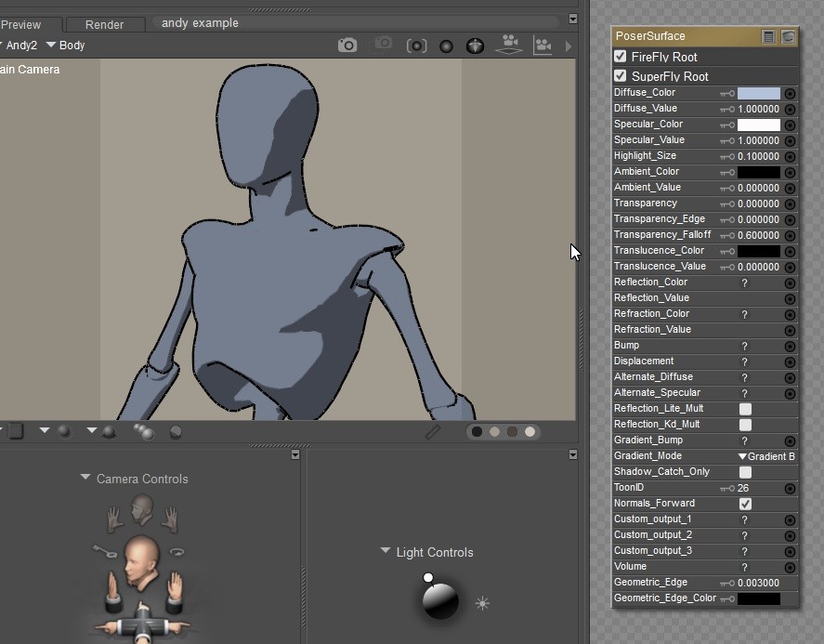The image size is (824, 644).
Task: Disable the Normals_Forward checkbox
Action: [x=745, y=504]
